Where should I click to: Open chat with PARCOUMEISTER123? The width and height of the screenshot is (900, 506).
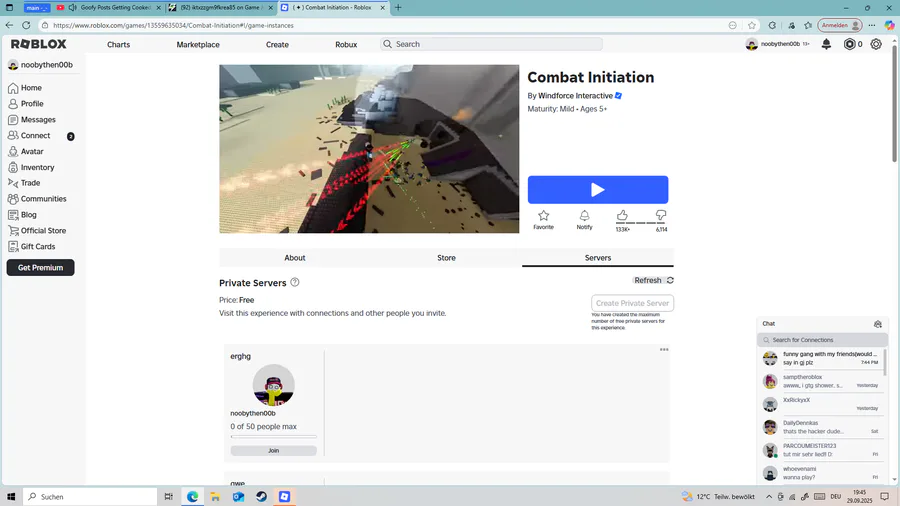pos(822,450)
